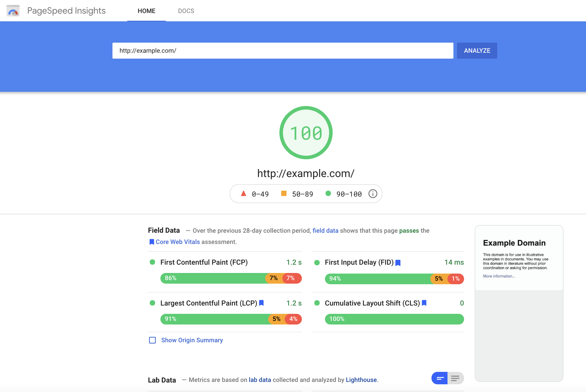Open the Core Web Vitals link
Image resolution: width=586 pixels, height=392 pixels.
178,242
